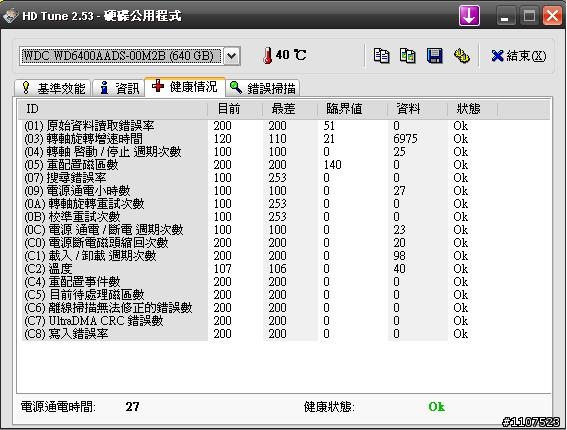The height and width of the screenshot is (430, 567).
Task: Click the copy-to-clipboard toolbar icon
Action: (x=381, y=56)
